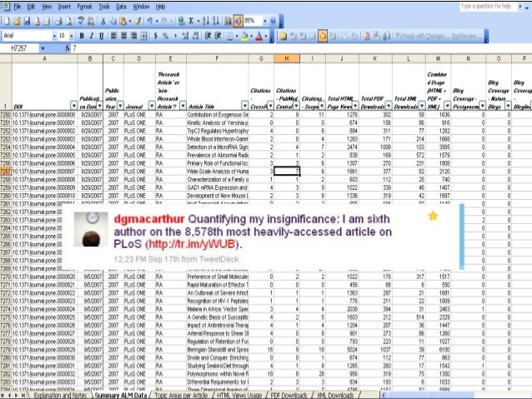Image resolution: width=532 pixels, height=399 pixels.
Task: Undo the last action
Action: click(x=149, y=22)
